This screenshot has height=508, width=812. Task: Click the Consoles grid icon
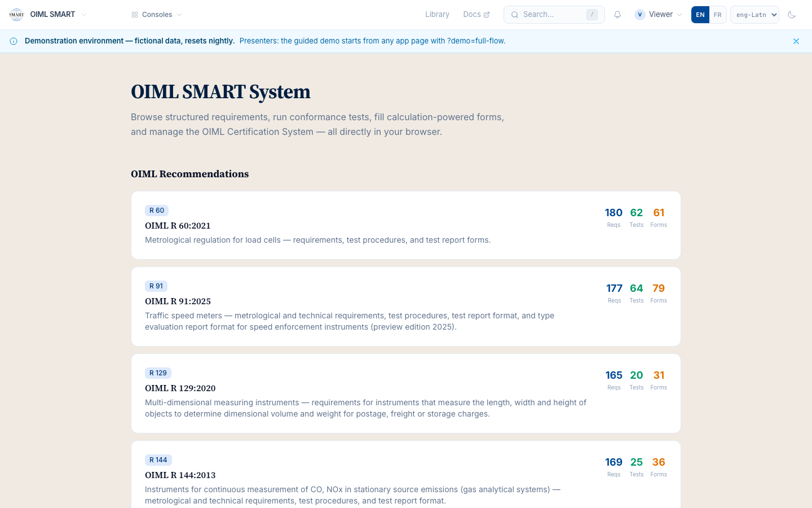[x=135, y=15]
